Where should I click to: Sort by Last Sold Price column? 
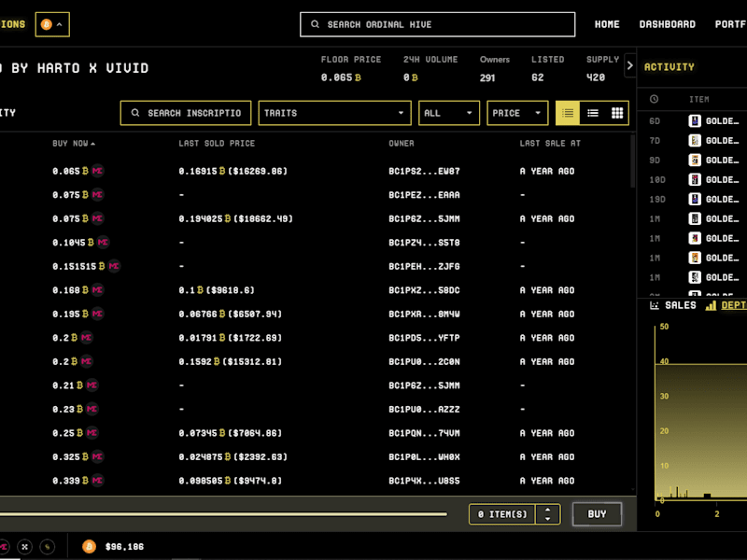(217, 144)
